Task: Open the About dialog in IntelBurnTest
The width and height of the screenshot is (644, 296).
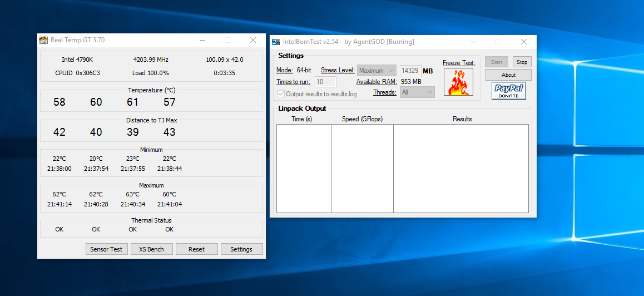Action: (508, 75)
